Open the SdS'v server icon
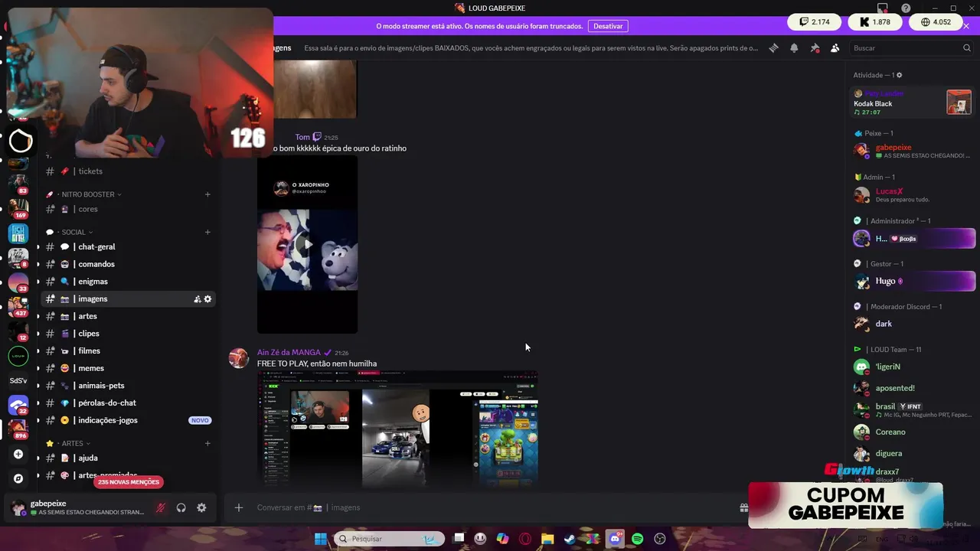The image size is (980, 551). coord(18,380)
